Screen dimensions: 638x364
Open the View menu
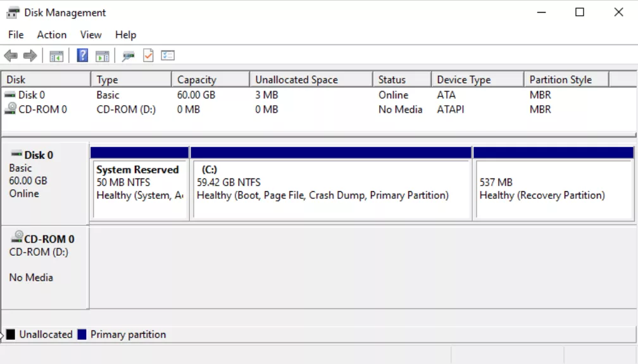pos(91,35)
